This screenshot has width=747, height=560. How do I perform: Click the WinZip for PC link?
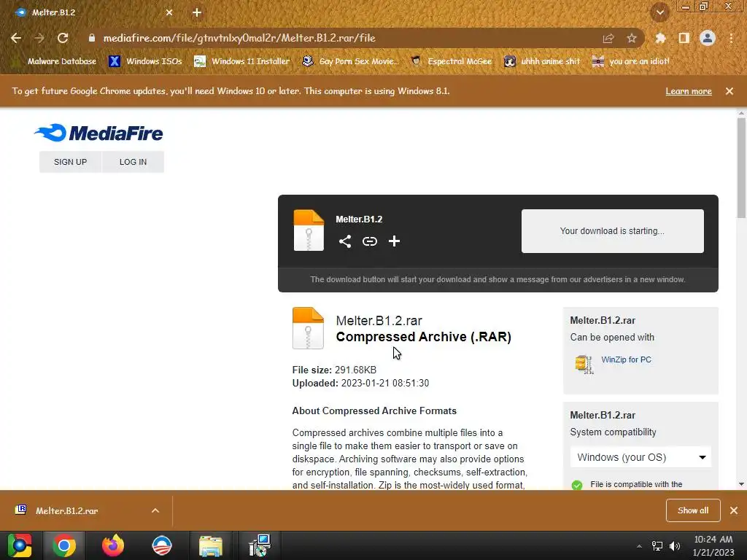point(626,359)
